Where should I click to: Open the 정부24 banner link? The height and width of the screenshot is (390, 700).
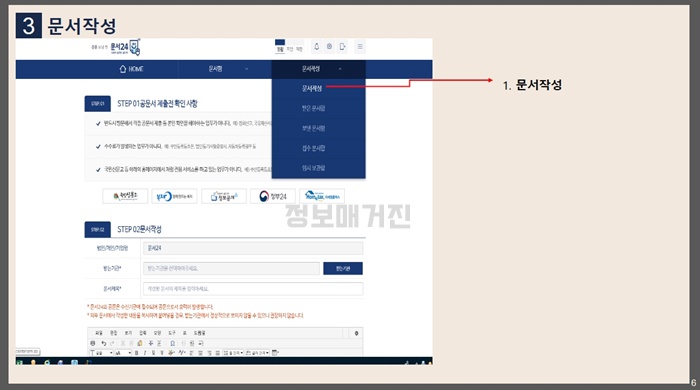[x=273, y=196]
